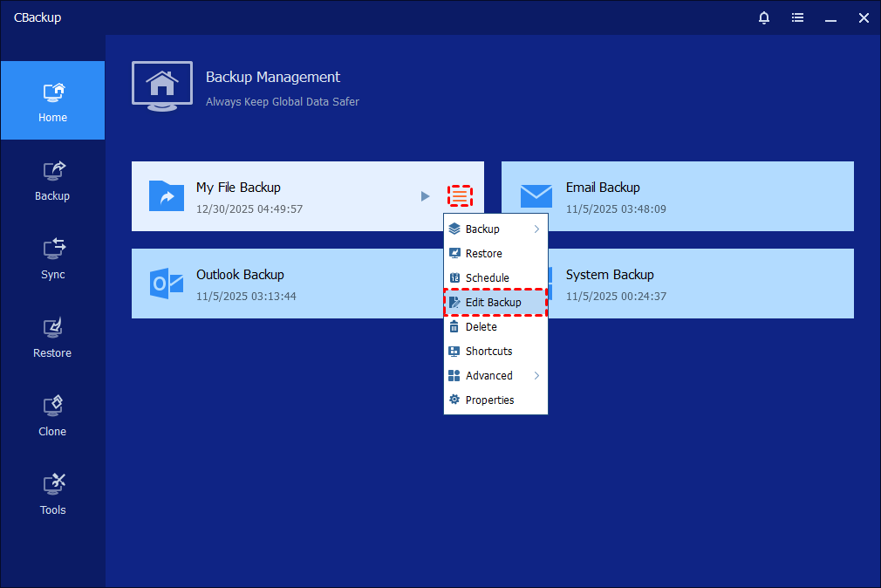Run My File Backup with play arrow
The image size is (881, 588).
click(x=426, y=196)
